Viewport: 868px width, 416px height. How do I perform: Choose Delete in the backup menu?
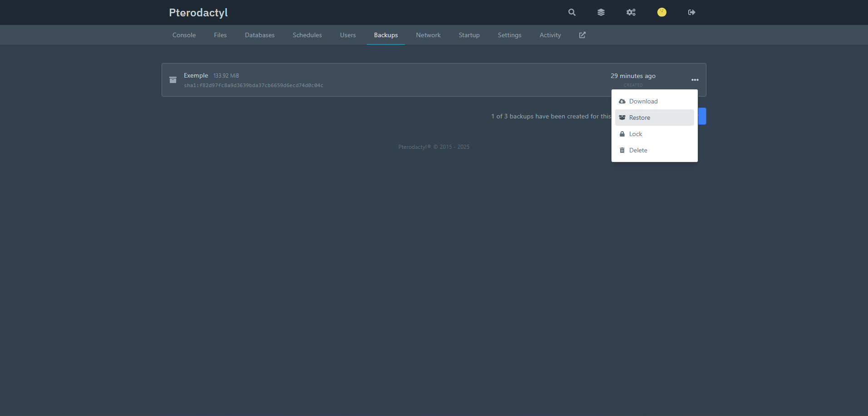pyautogui.click(x=655, y=150)
